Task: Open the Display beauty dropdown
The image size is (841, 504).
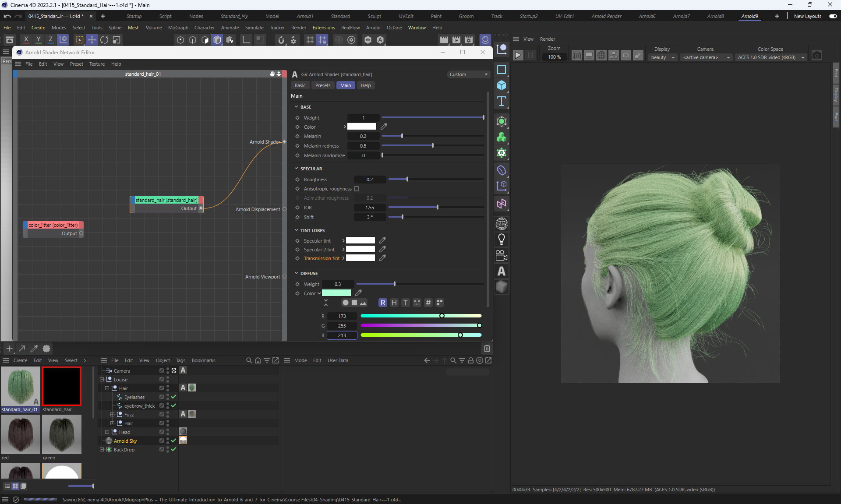Action: click(662, 57)
